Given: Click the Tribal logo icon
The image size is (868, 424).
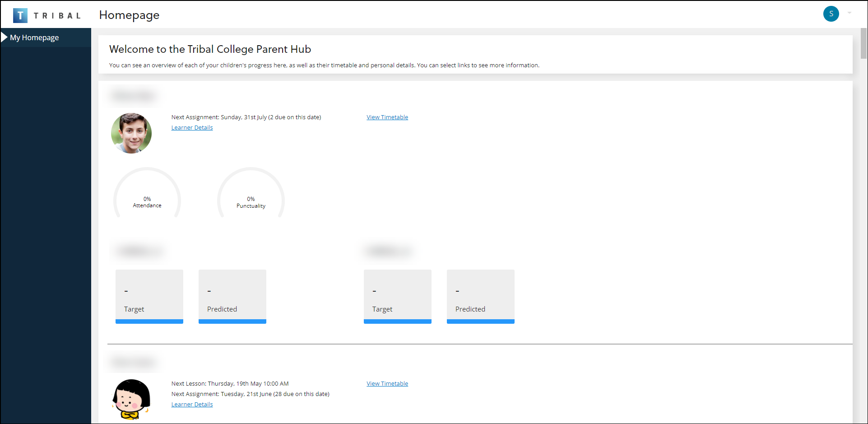Looking at the screenshot, I should point(20,15).
